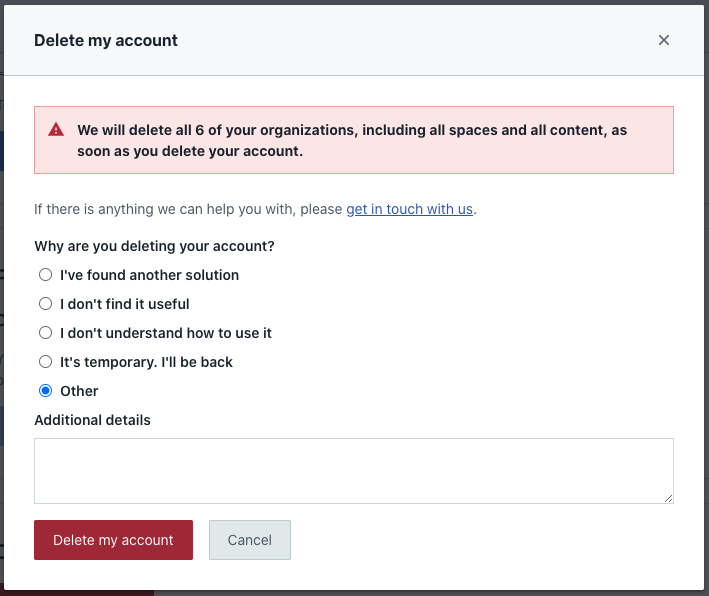The image size is (709, 596).
Task: Click the "I don't understand how to use it" label
Action: [x=165, y=333]
